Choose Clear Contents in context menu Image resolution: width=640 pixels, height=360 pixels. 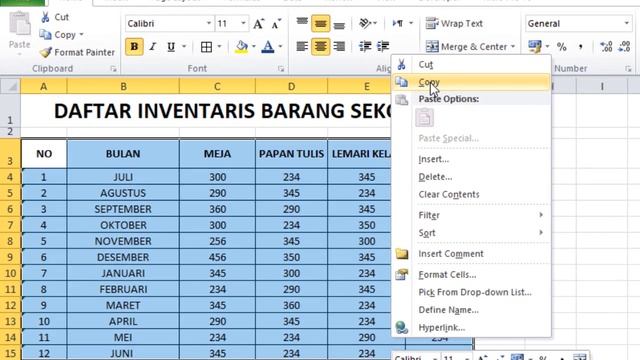pyautogui.click(x=471, y=194)
